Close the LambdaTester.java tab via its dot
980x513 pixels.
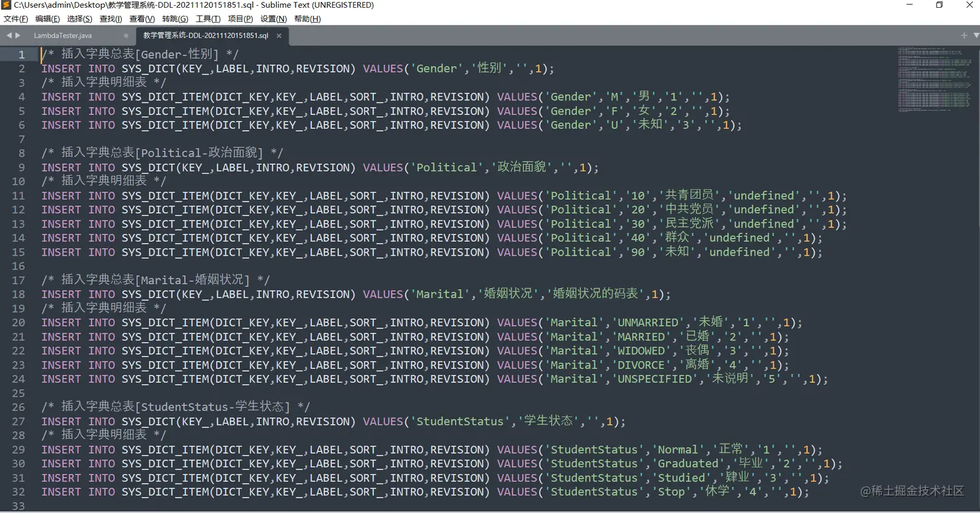coord(126,36)
